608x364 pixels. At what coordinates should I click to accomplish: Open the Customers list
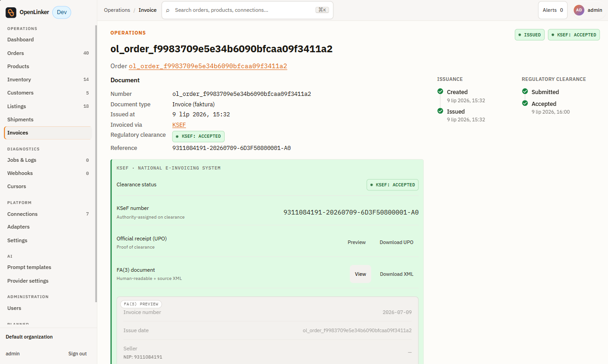pos(48,93)
